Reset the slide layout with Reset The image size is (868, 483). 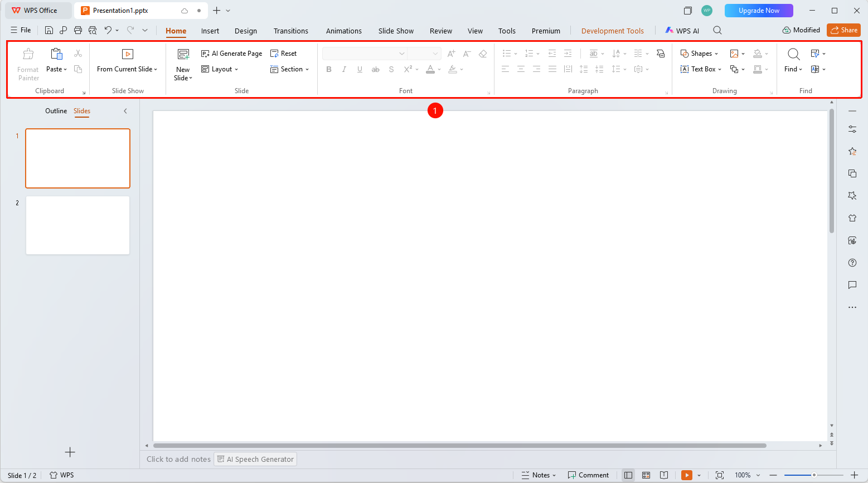coord(284,54)
